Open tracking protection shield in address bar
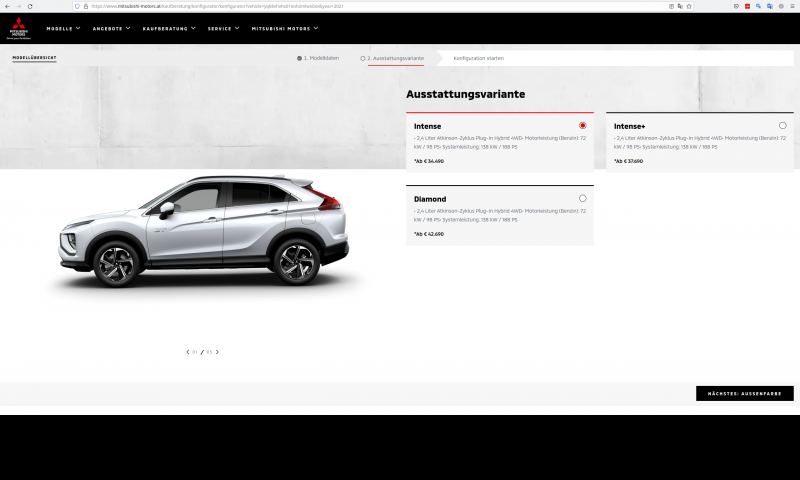Viewport: 800px width, 480px height. [77, 6]
